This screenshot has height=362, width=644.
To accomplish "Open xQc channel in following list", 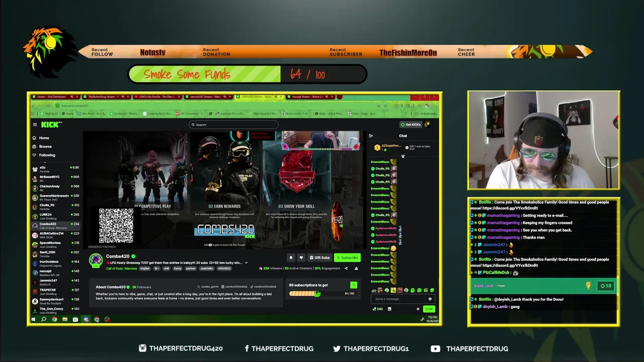I will [55, 169].
